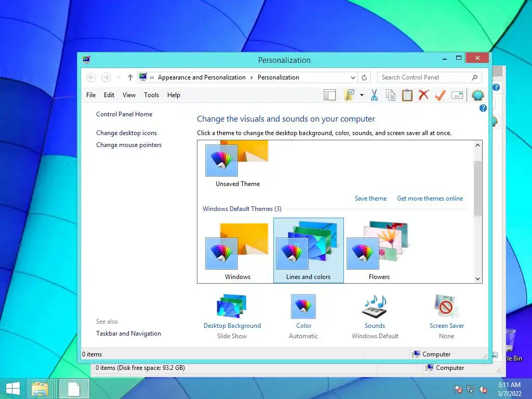Click the red X Delete toolbar icon
532x399 pixels.
coord(423,95)
